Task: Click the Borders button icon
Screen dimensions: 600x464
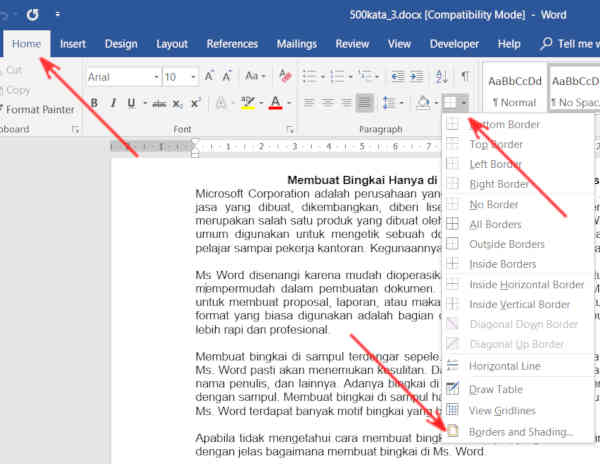Action: [450, 103]
